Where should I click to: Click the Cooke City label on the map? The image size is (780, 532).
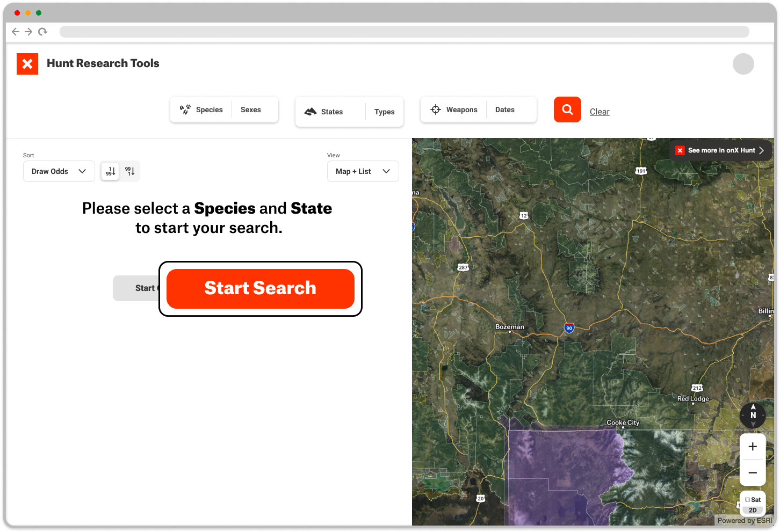[623, 422]
